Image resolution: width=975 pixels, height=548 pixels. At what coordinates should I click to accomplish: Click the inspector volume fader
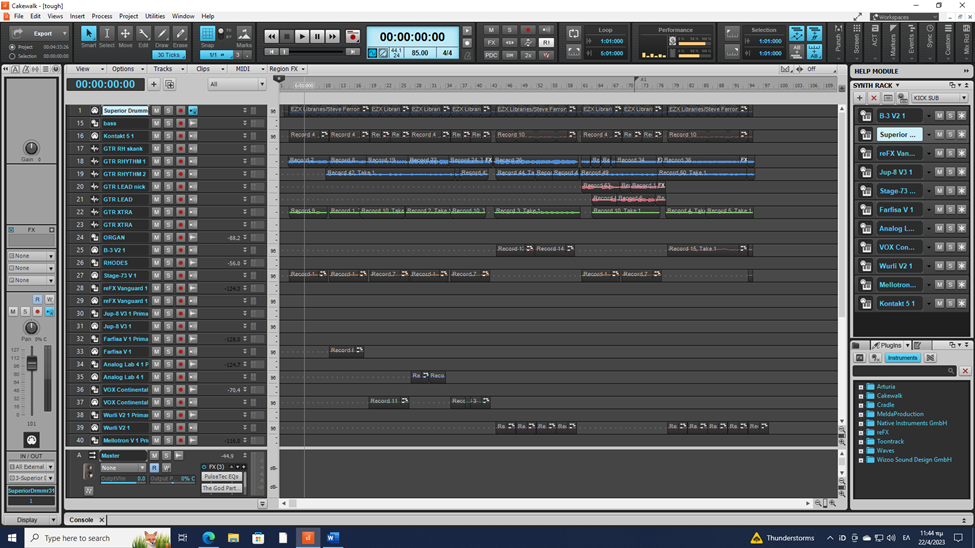tap(32, 364)
